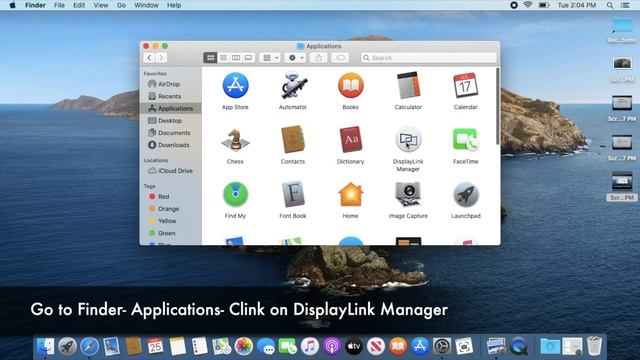Open the Help menu
640x360 pixels.
tap(174, 5)
